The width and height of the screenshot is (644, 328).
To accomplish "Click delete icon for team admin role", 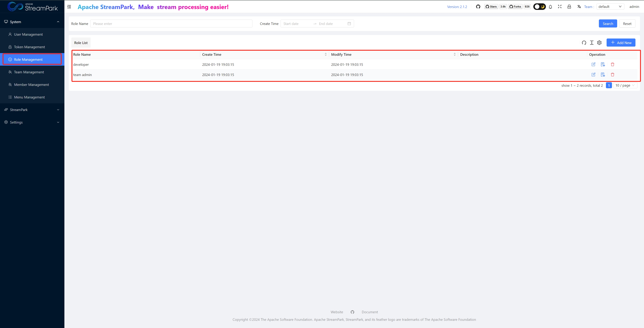I will [x=612, y=75].
